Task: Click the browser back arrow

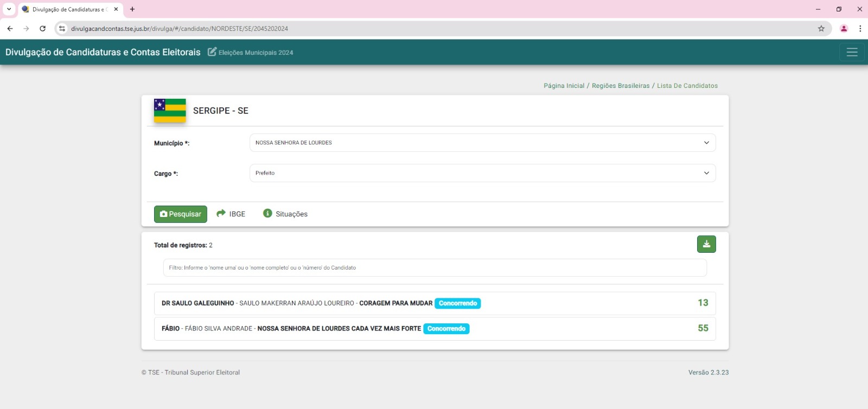Action: pos(10,29)
